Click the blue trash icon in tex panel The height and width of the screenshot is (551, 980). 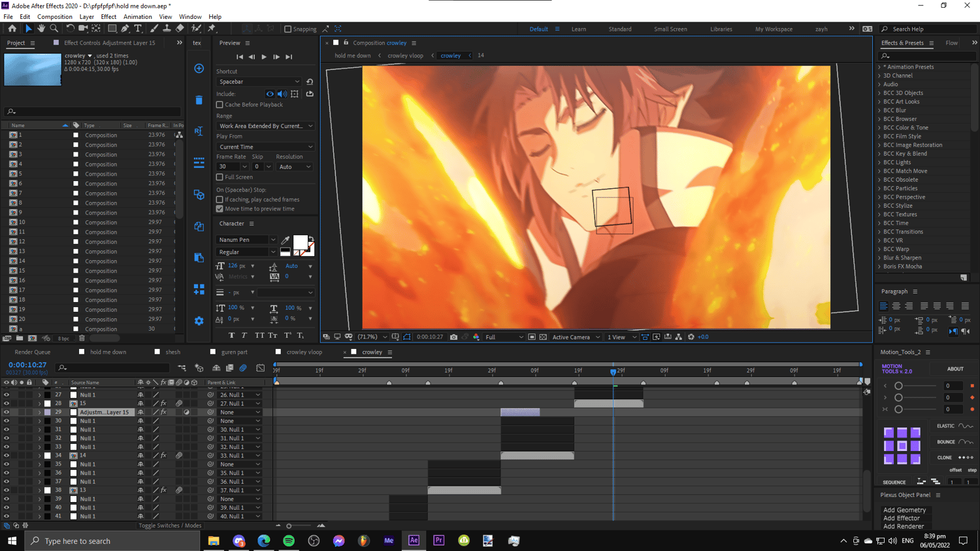click(x=199, y=100)
